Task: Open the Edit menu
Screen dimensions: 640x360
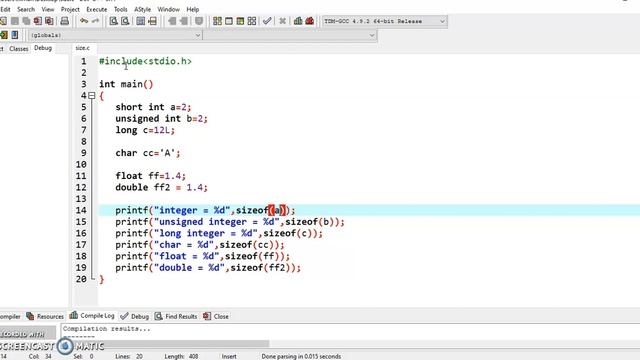Action: tap(5, 9)
